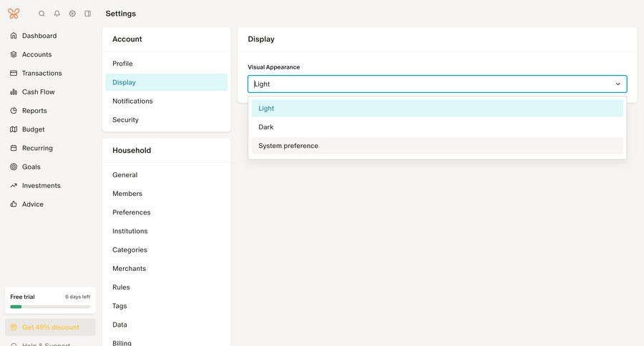Viewport: 644px width, 346px height.
Task: Click the Transactions card icon
Action: pyautogui.click(x=14, y=73)
